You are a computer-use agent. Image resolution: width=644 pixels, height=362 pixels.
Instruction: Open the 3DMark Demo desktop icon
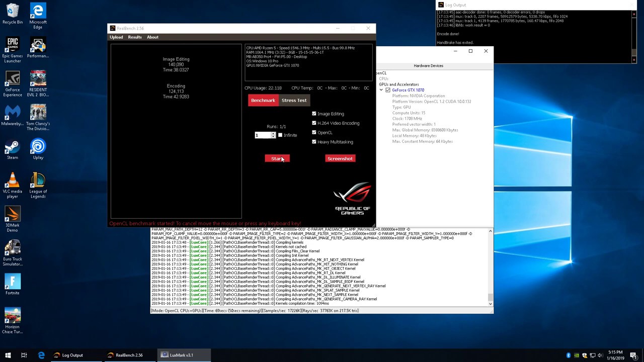coord(13,219)
